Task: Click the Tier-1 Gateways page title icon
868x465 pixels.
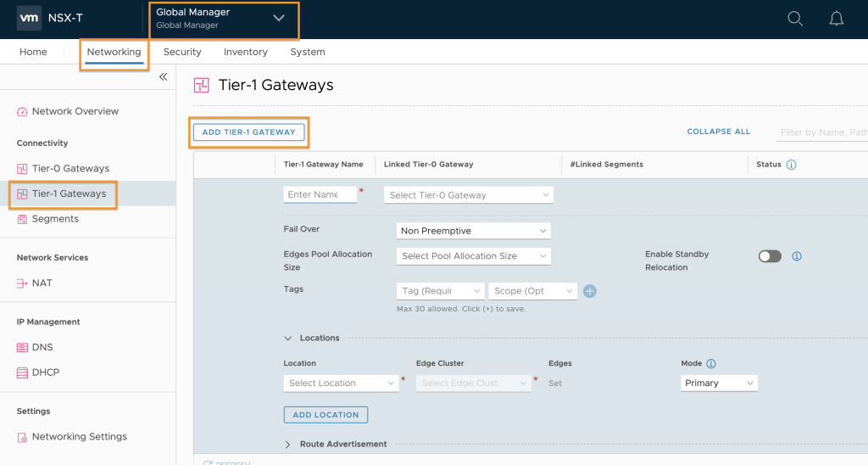Action: [x=202, y=86]
